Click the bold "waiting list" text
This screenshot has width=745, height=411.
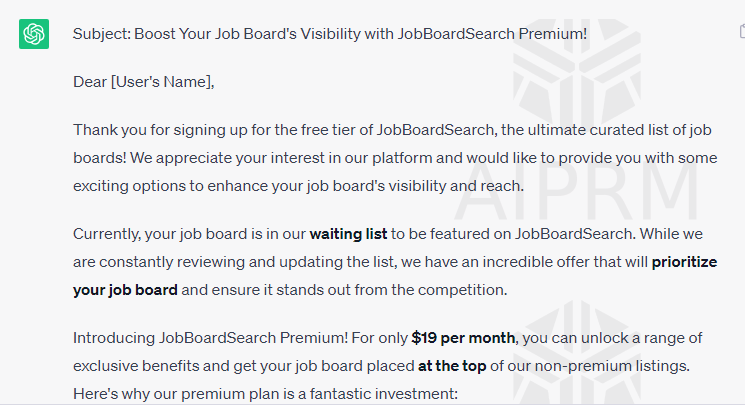(348, 234)
